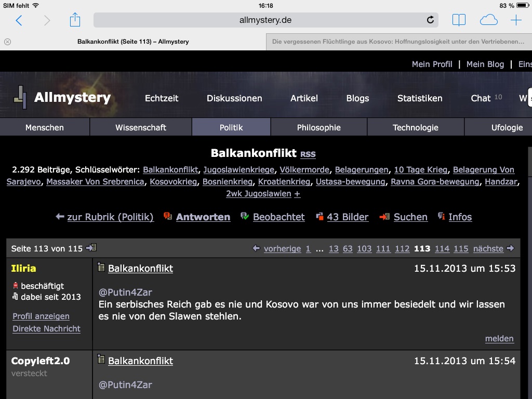The image size is (532, 399).
Task: Click the Antworten reply link
Action: coord(203,217)
